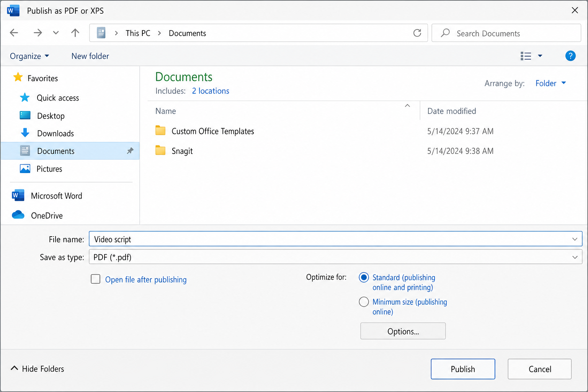588x392 pixels.
Task: Select Desktop in navigation pane
Action: pos(51,116)
